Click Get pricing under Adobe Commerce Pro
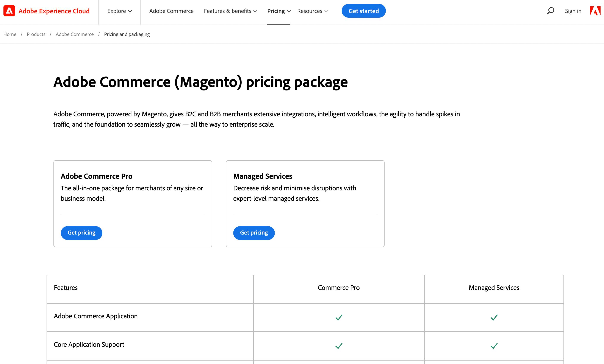The image size is (604, 364). point(81,233)
